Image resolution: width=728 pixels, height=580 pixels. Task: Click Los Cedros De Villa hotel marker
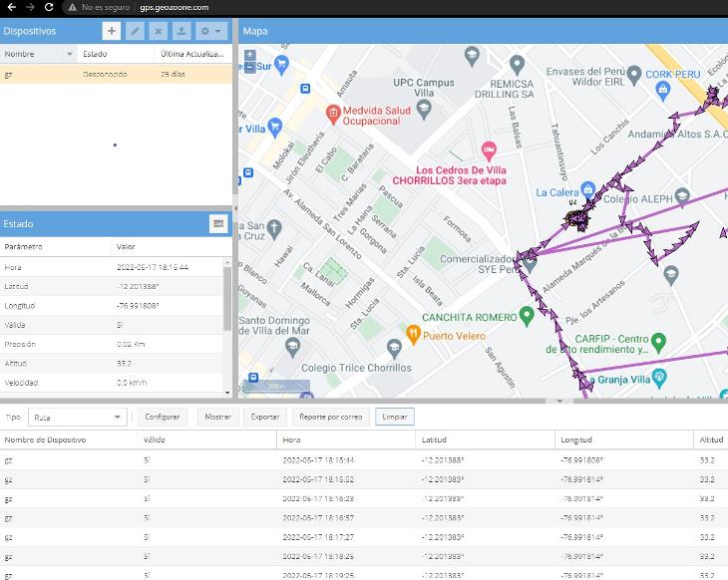[488, 150]
